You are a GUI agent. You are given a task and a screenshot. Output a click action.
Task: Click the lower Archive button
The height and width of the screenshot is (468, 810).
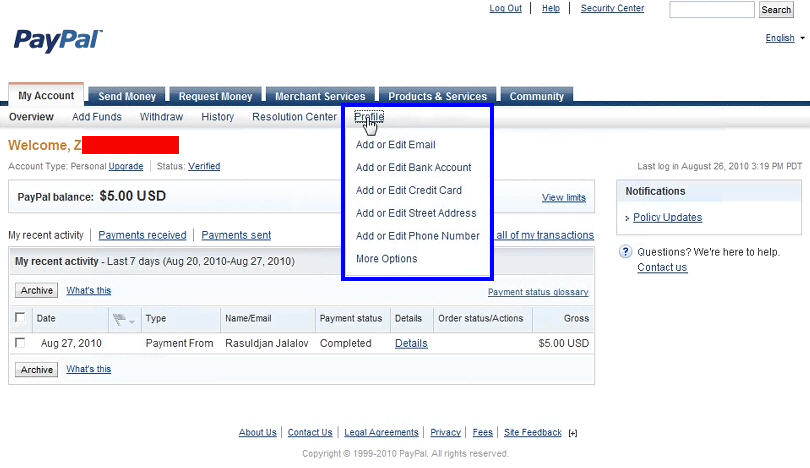click(36, 370)
